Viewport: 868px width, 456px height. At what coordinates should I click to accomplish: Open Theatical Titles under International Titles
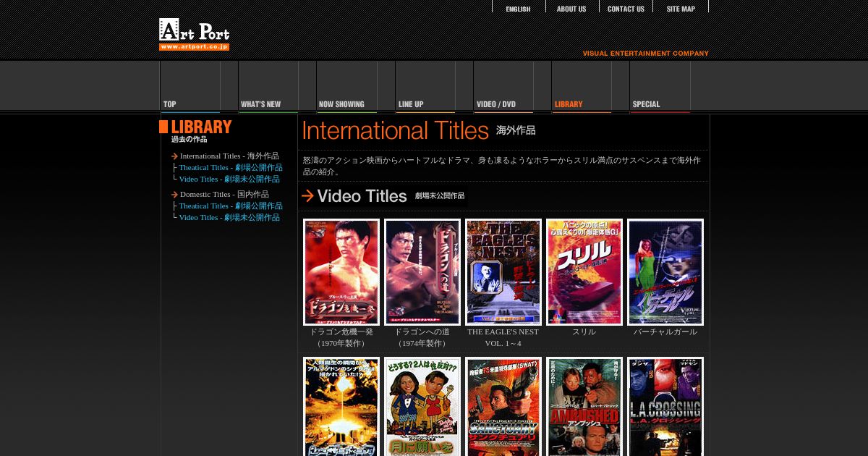pos(231,167)
